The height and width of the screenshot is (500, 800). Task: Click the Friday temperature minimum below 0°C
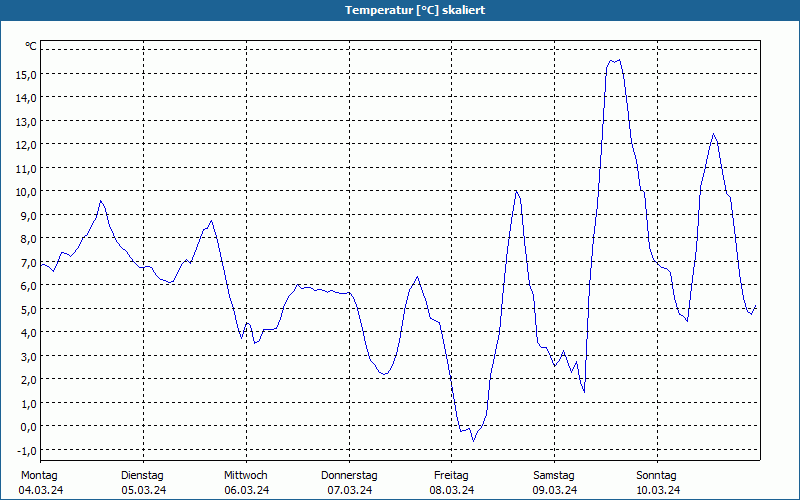pyautogui.click(x=473, y=441)
